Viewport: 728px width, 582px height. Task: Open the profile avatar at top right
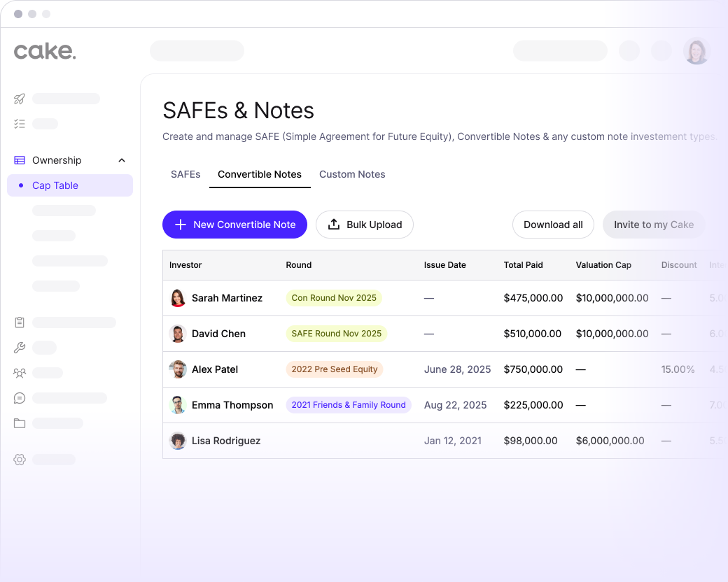click(x=696, y=51)
